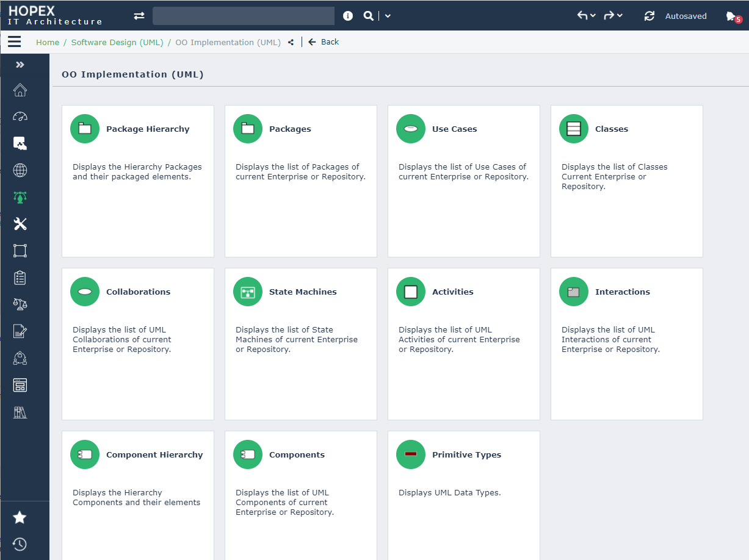This screenshot has width=749, height=560.
Task: Click the info icon next to search
Action: [348, 16]
